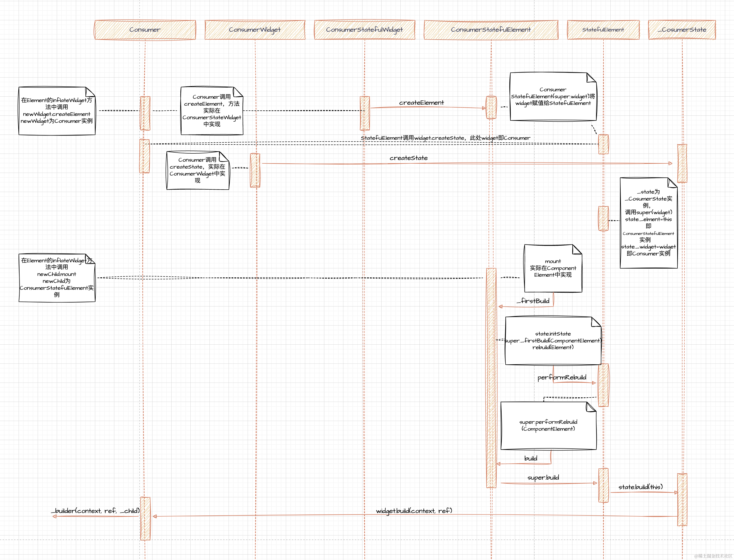Click the ConsumerStatefulWidget header box
This screenshot has height=560, width=734.
click(365, 30)
